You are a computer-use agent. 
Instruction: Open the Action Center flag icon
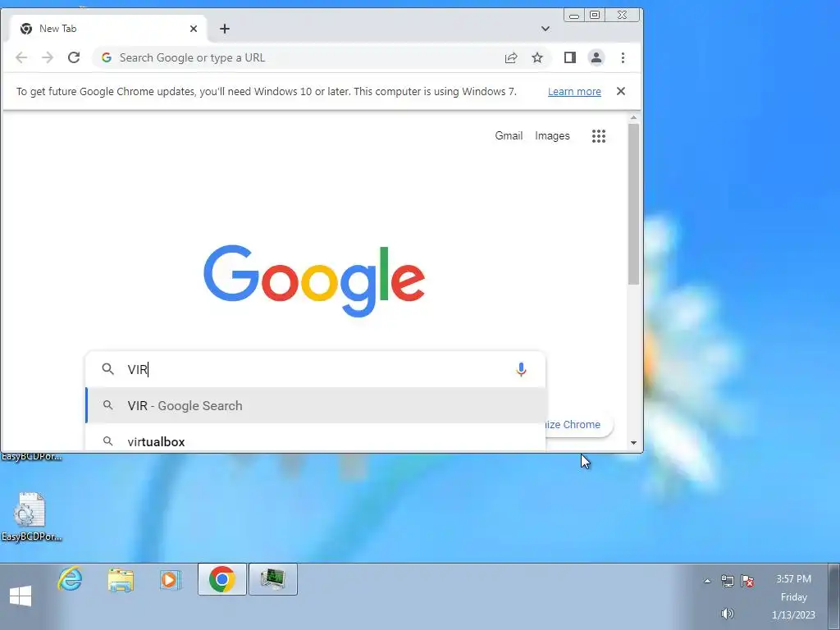[747, 581]
